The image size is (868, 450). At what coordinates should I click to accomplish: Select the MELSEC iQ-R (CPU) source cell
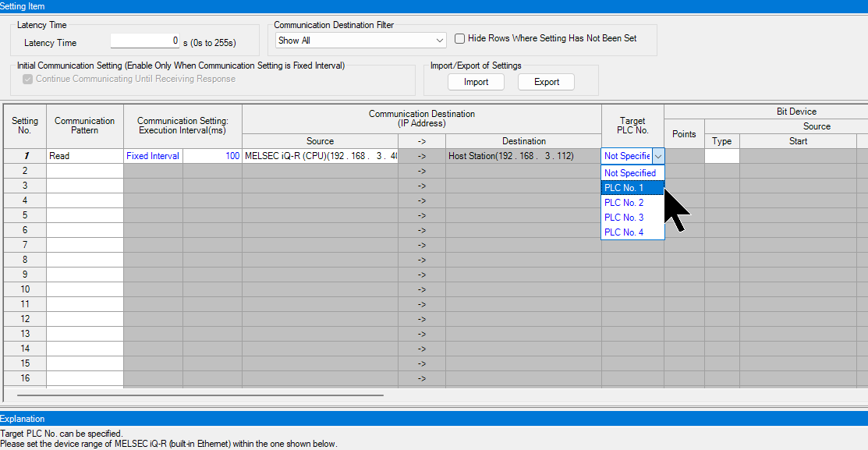[320, 156]
